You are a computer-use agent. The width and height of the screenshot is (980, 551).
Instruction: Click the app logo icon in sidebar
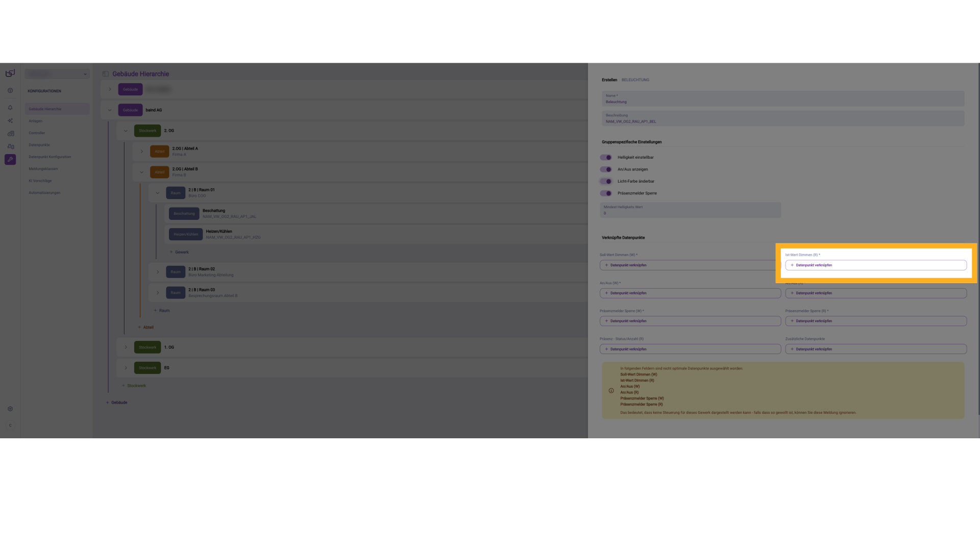[10, 73]
